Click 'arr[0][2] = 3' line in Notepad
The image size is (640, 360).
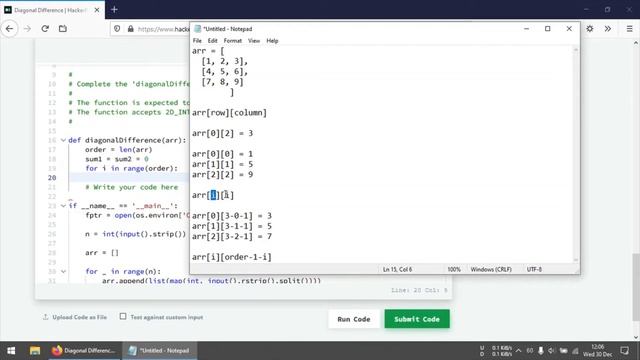(x=222, y=133)
